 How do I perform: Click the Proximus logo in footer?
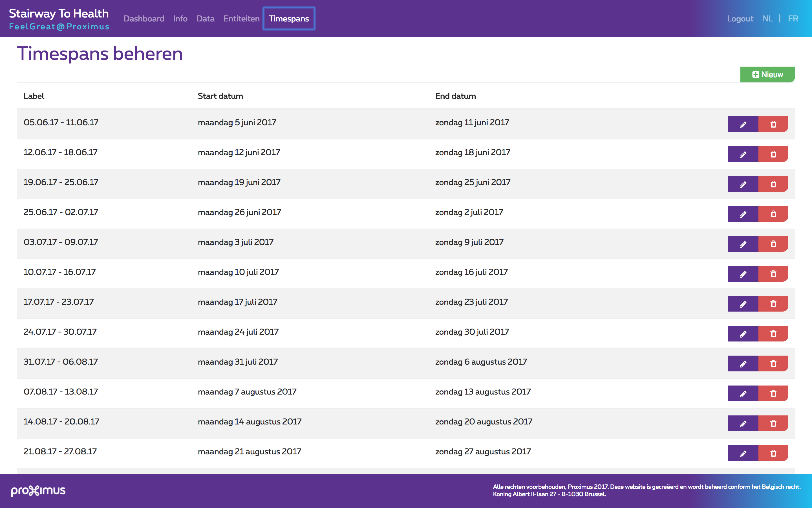coord(38,491)
